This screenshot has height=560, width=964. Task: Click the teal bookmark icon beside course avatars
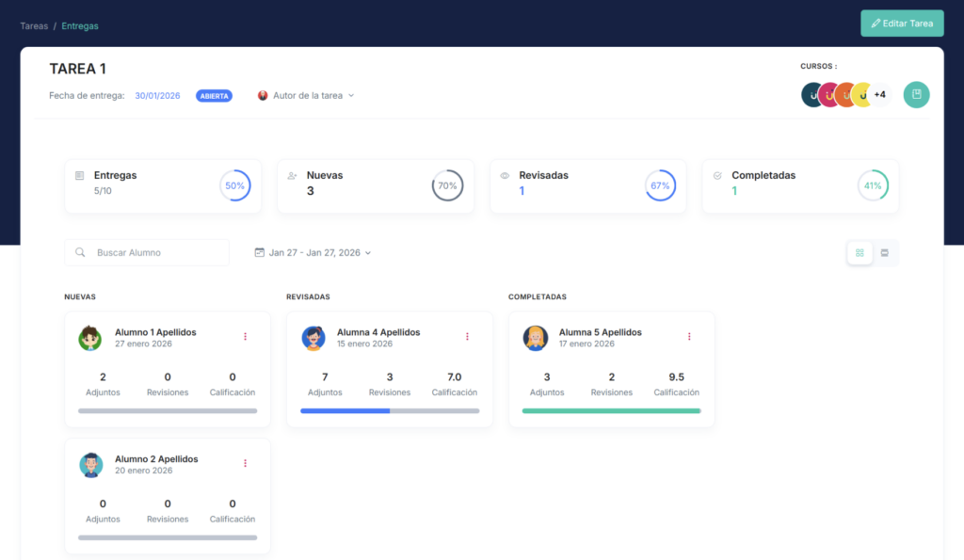[916, 95]
